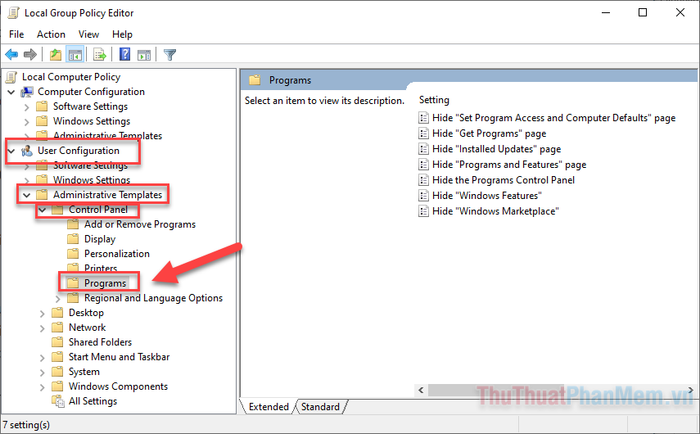700x434 pixels.
Task: Select the Printers folder
Action: point(100,268)
